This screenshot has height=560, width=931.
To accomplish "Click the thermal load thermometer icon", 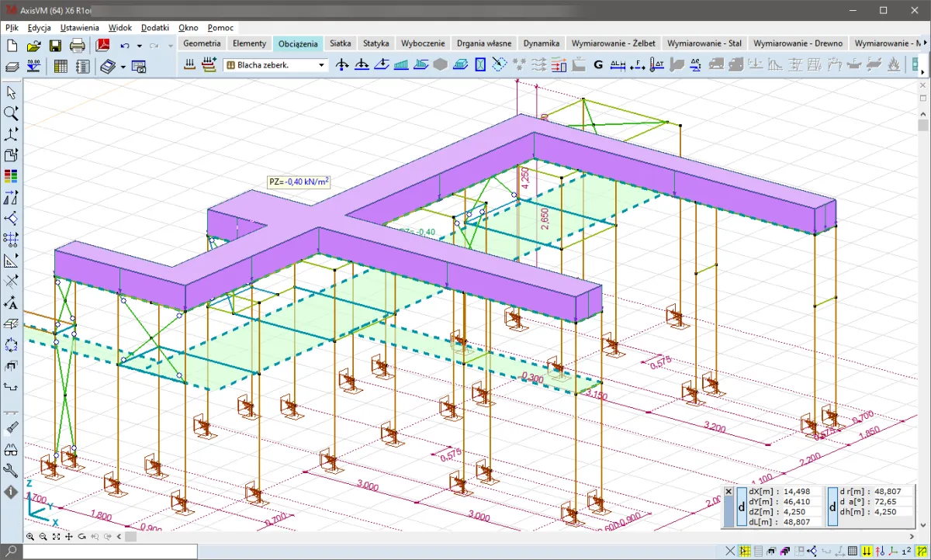I will (658, 65).
